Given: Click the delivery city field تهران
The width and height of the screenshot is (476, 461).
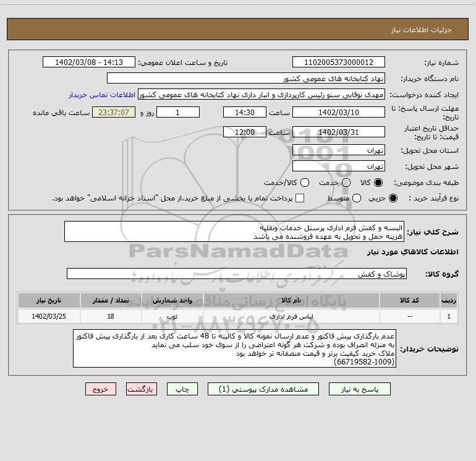Looking at the screenshot, I should tap(339, 166).
